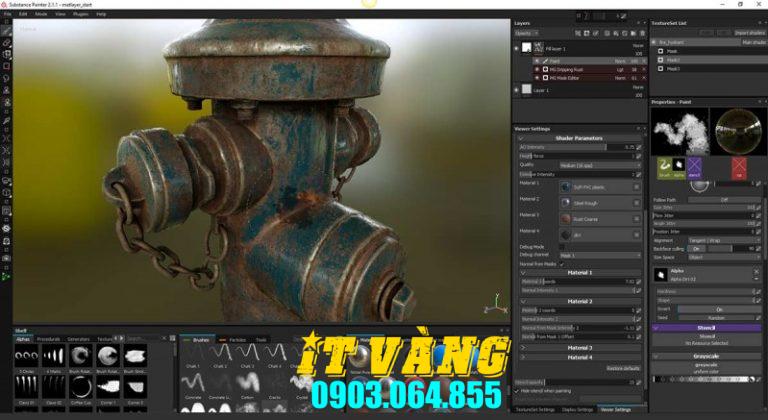This screenshot has height=420, width=768.
Task: Remove MG Dripping Rust with its X icon
Action: point(644,70)
